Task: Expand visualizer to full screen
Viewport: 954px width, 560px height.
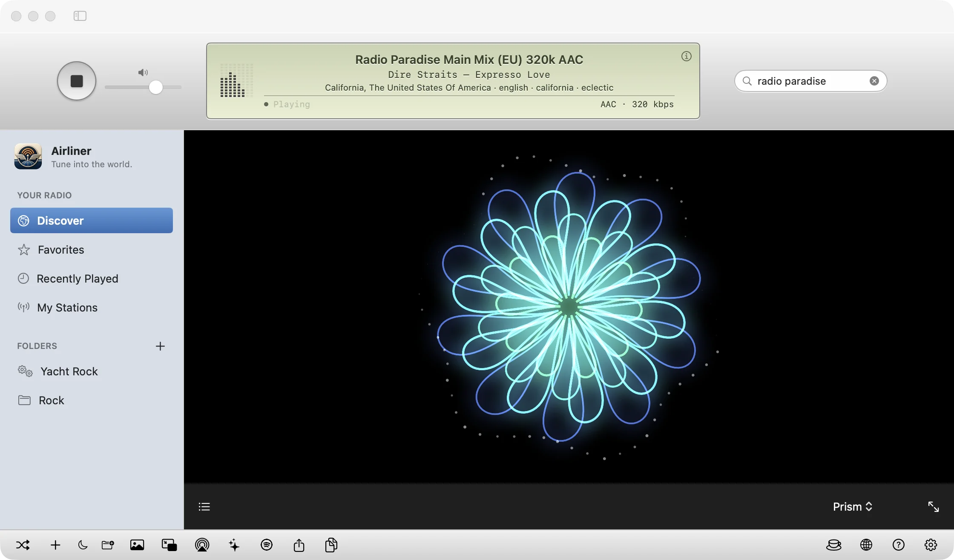Action: click(x=933, y=506)
